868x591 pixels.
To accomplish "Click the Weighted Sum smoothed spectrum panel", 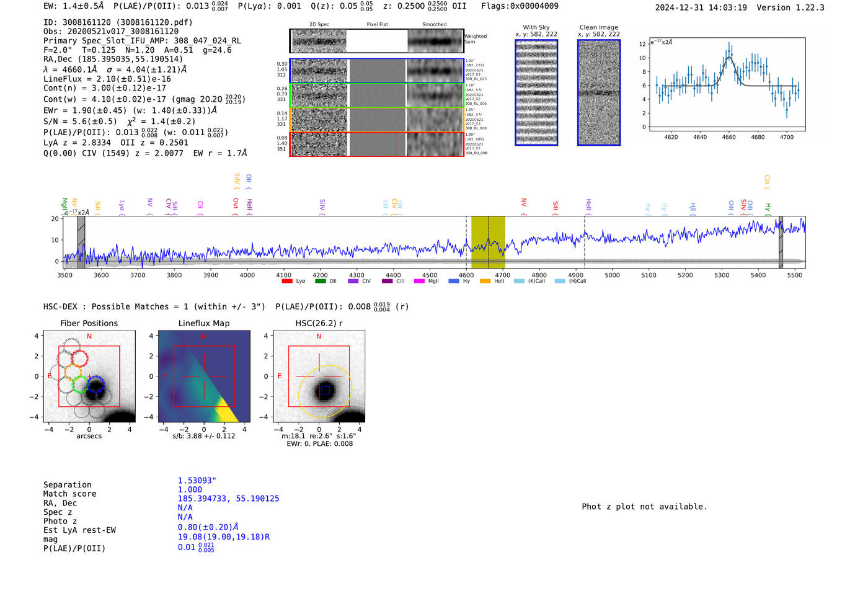I will [x=435, y=42].
